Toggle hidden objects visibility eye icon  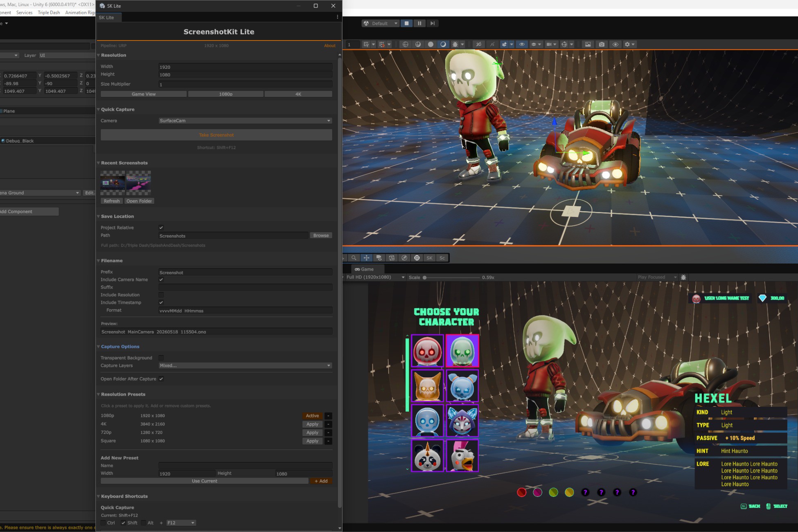click(522, 44)
